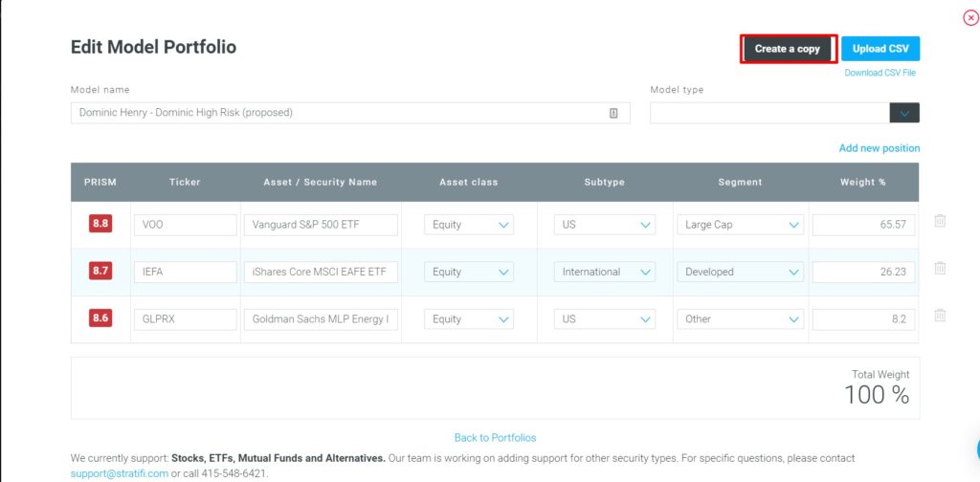Go Back to Portfolios
Screen dimensions: 980x482
click(495, 438)
